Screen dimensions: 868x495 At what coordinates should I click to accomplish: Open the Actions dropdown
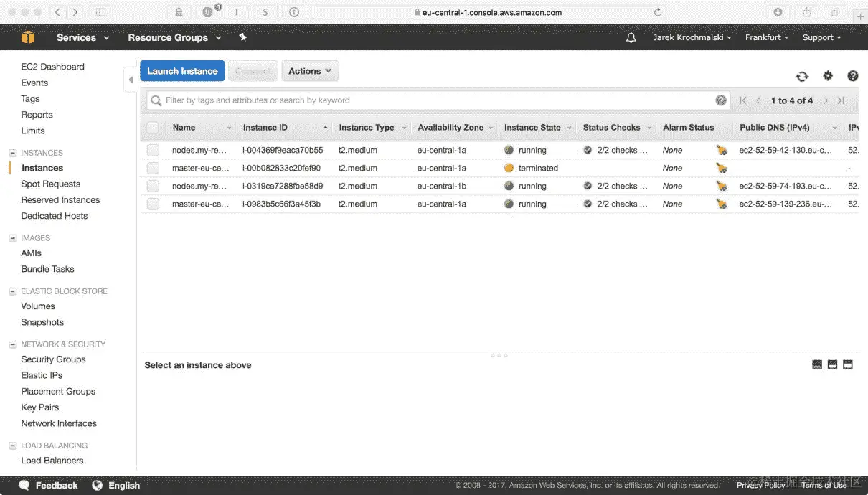(310, 71)
